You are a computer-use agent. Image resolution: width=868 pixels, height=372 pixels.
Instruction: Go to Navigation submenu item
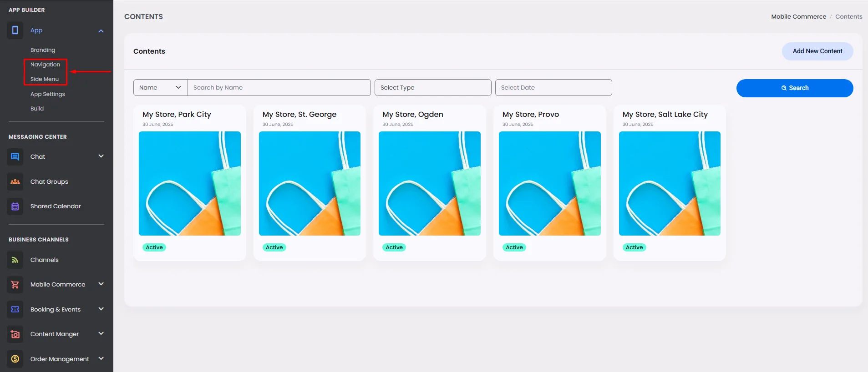click(45, 65)
